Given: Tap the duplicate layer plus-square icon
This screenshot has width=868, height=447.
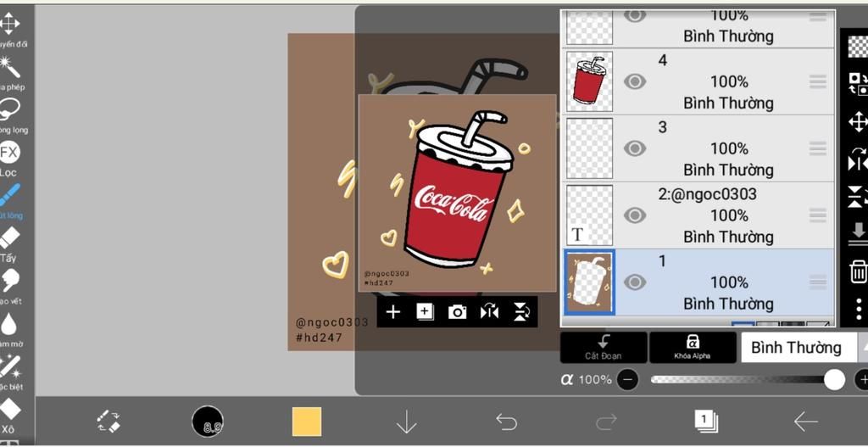Looking at the screenshot, I should click(425, 312).
